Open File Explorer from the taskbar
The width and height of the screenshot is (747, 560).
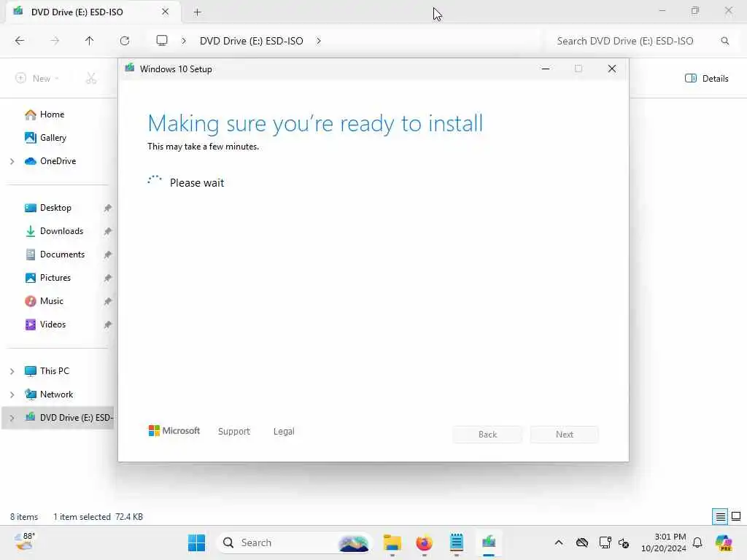(x=392, y=542)
